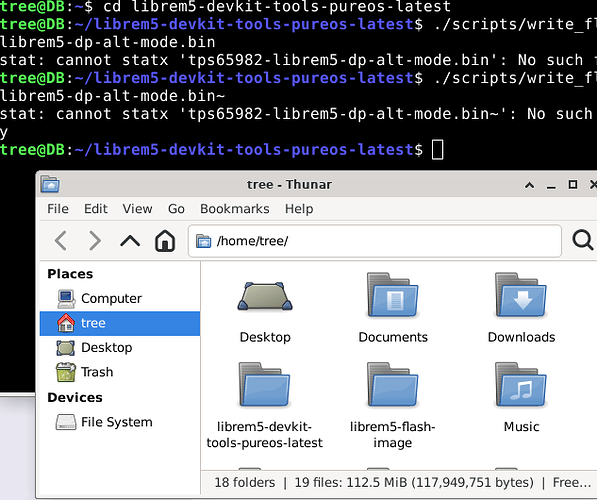
Task: Open the librem5-devkit-tools-pureos-latest folder icon
Action: pos(265,385)
